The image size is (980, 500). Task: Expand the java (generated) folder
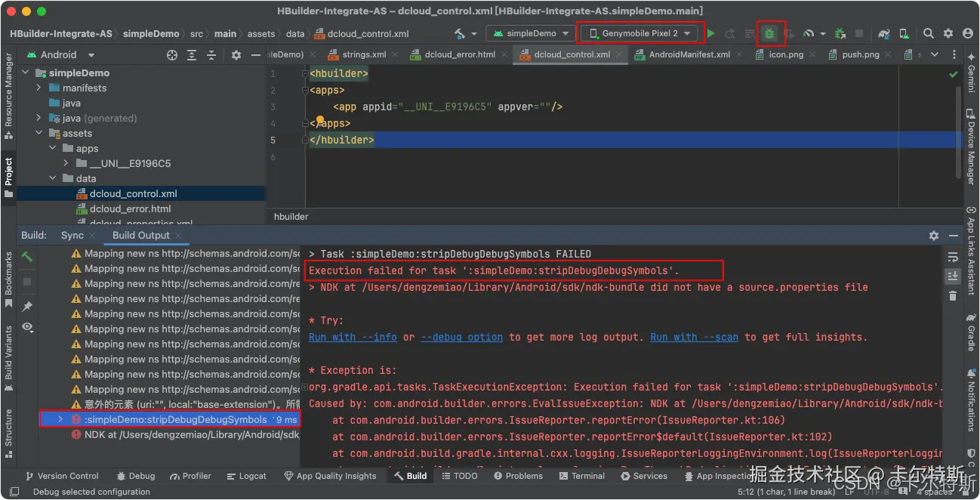[x=39, y=119]
